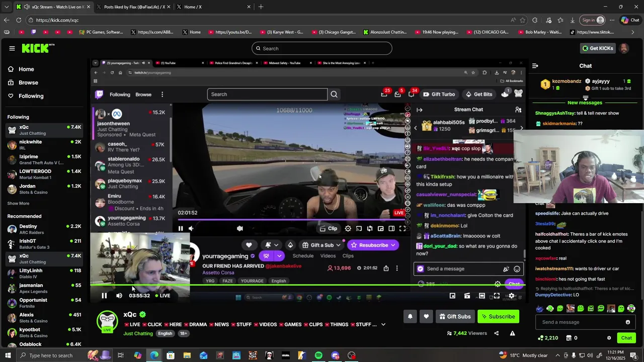The height and width of the screenshot is (362, 644).
Task: Click the address bar URL
Action: point(57,20)
